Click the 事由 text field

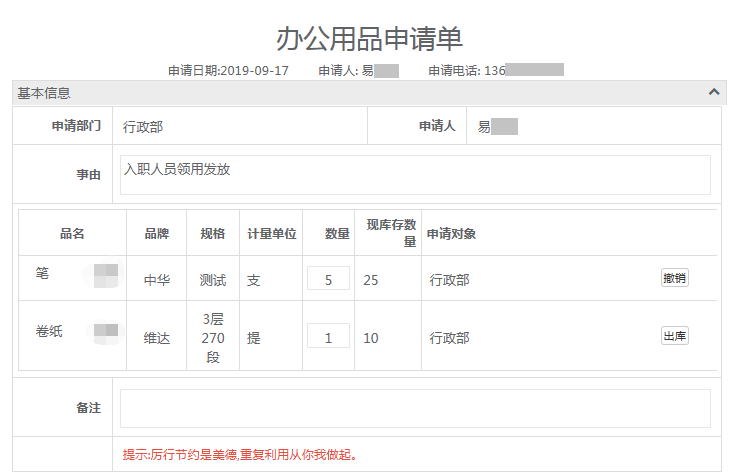click(x=415, y=174)
